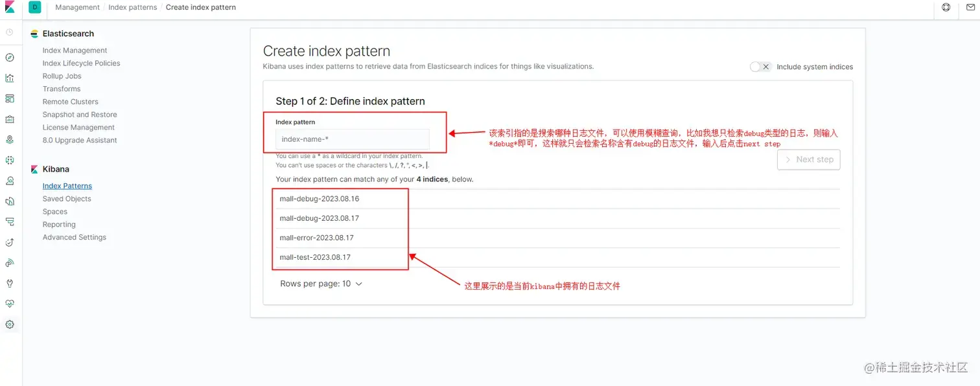Click Management breadcrumb

tap(77, 7)
